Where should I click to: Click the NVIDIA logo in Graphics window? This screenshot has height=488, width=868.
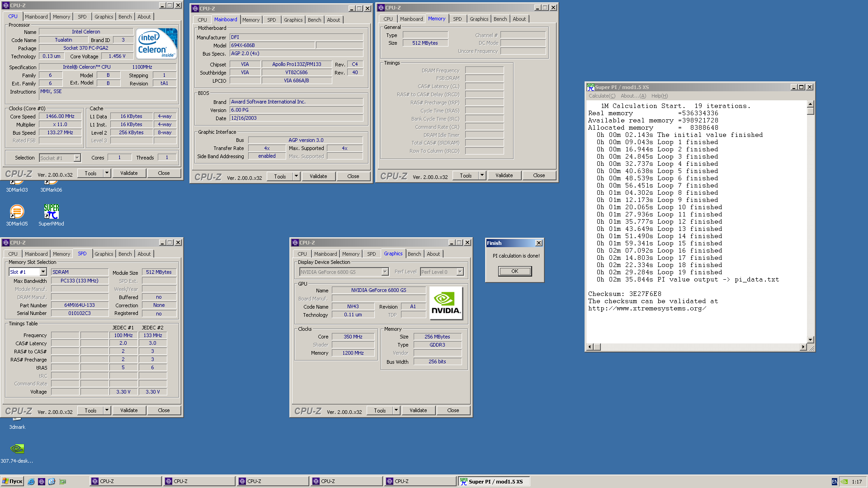(446, 303)
